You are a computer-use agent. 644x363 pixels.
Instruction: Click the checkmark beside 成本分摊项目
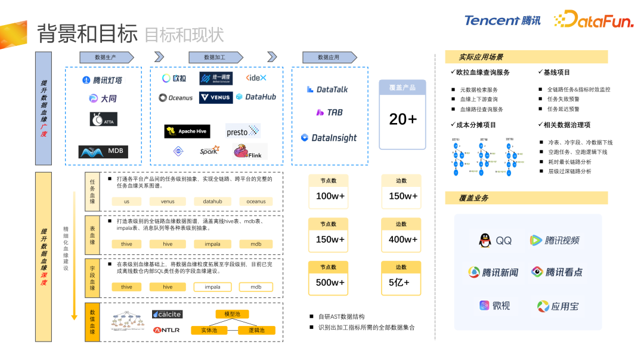tap(453, 125)
